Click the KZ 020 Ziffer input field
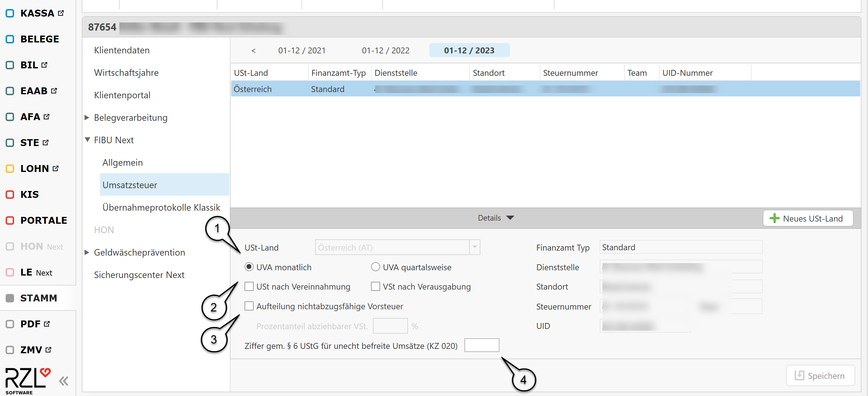 click(x=481, y=345)
